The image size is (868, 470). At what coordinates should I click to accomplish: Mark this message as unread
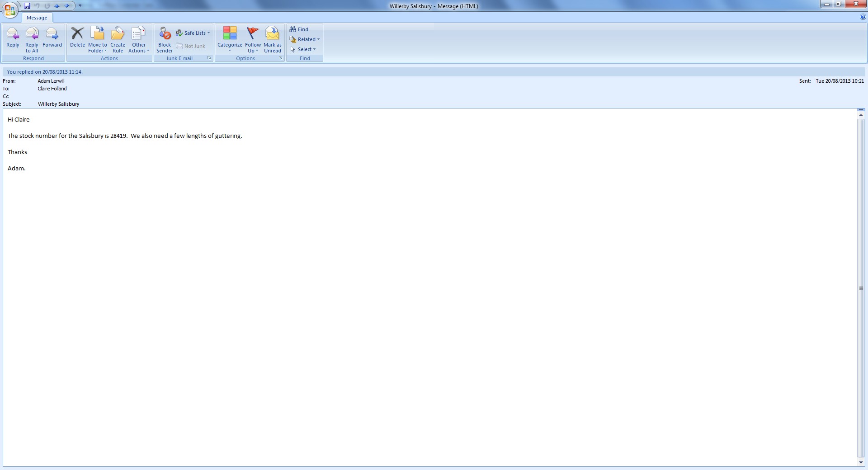[273, 40]
